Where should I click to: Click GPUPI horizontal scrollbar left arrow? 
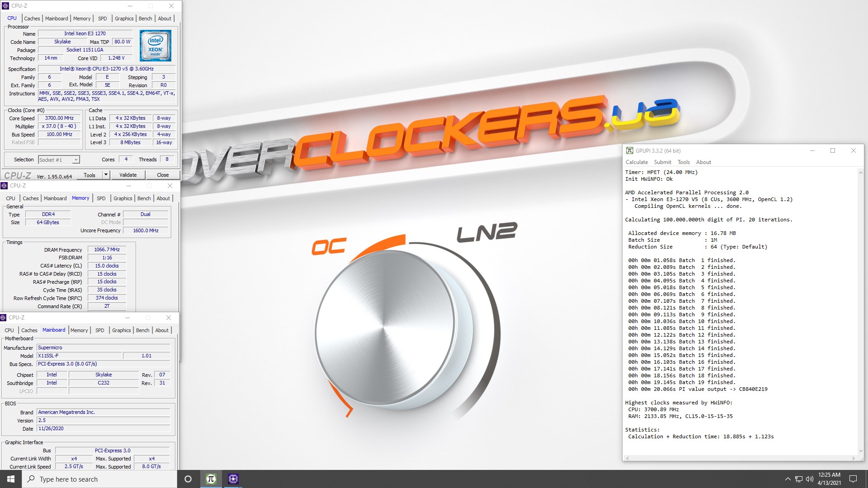(x=627, y=458)
